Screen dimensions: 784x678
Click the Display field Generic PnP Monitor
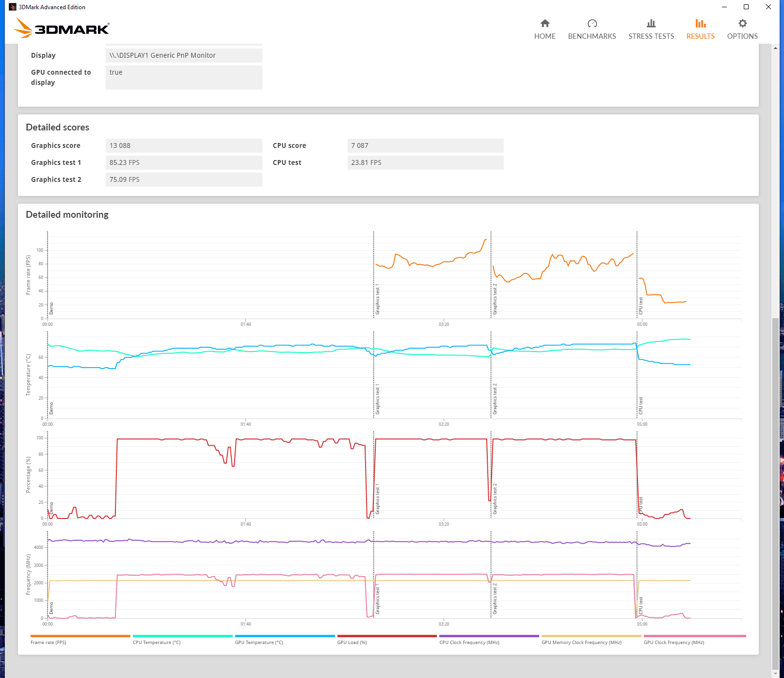click(x=184, y=55)
